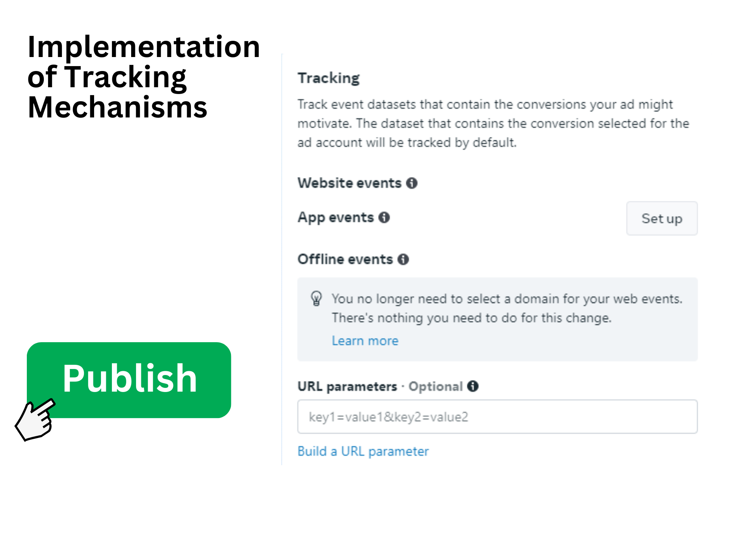Click the URL parameters info icon
Screen dimensions: 756x534
473,386
